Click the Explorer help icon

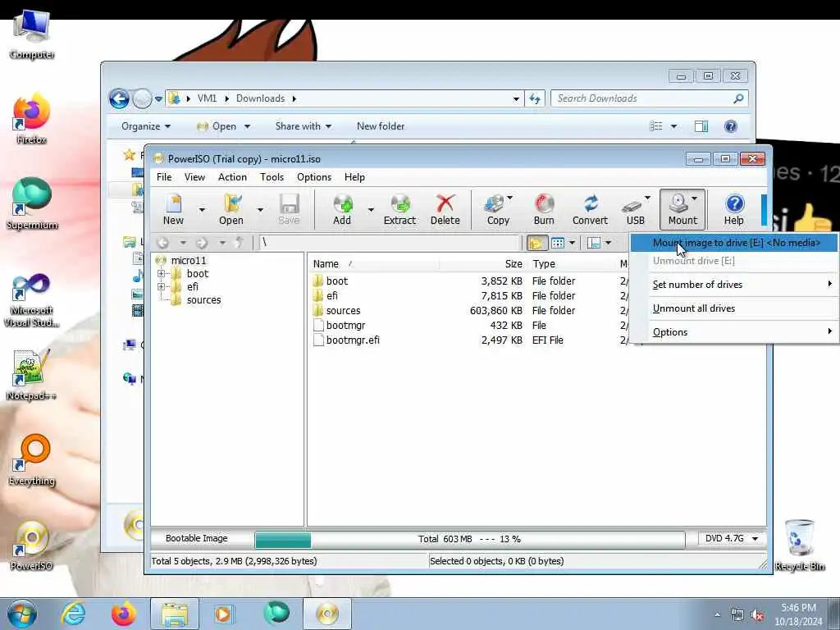click(x=731, y=126)
